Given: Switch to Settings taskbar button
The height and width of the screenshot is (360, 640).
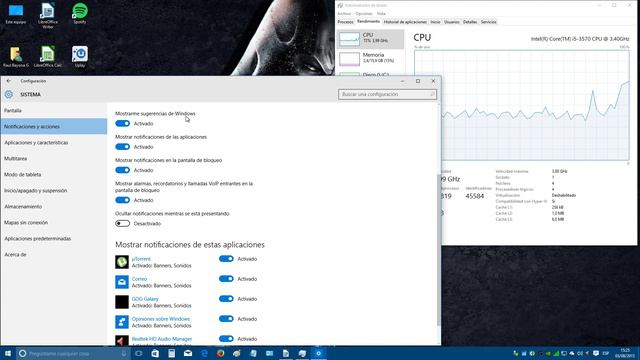Looking at the screenshot, I should tap(318, 353).
